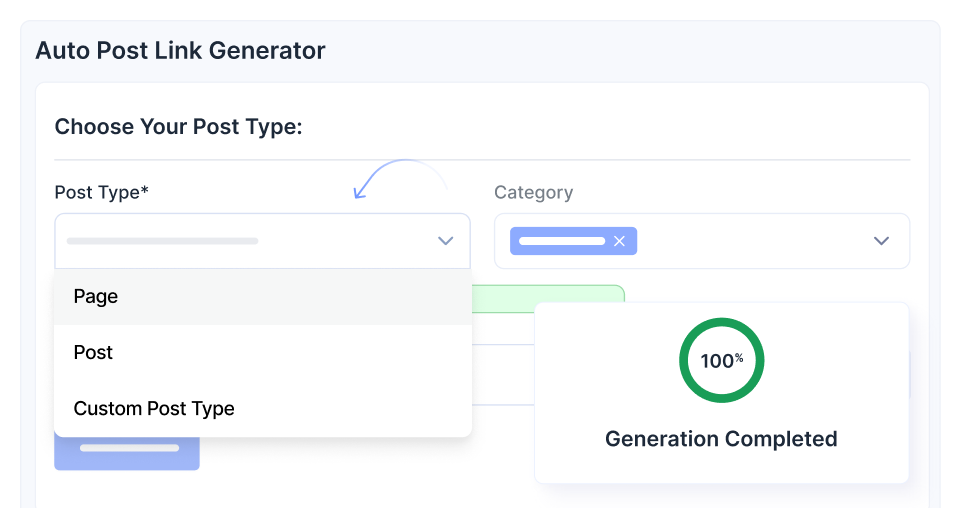960x508 pixels.
Task: Click the Post Type dropdown chevron
Action: [x=446, y=241]
